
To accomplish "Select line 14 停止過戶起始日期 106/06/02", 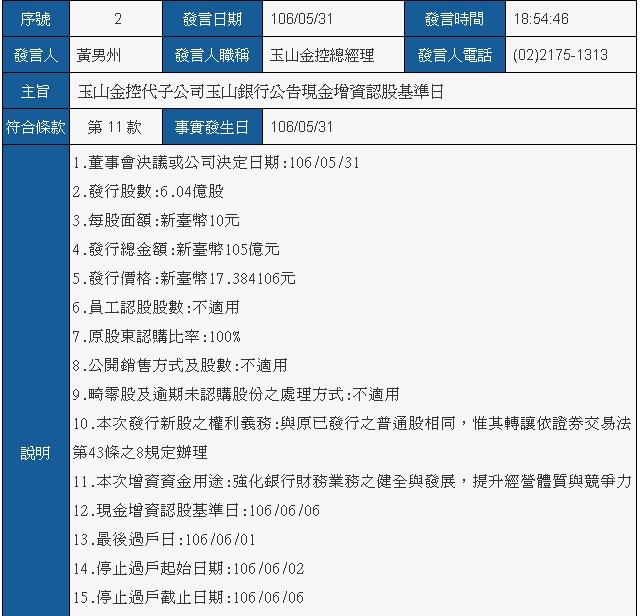I will coord(189,569).
